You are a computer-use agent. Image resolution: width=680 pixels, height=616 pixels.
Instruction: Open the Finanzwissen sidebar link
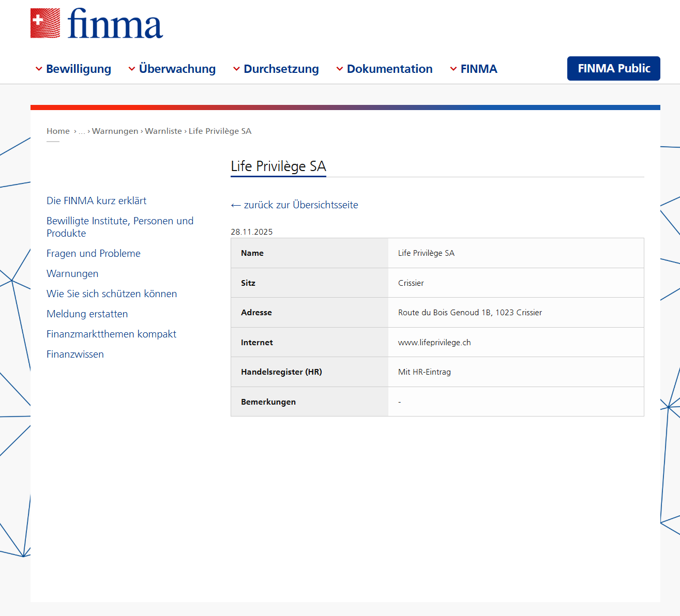pyautogui.click(x=75, y=354)
